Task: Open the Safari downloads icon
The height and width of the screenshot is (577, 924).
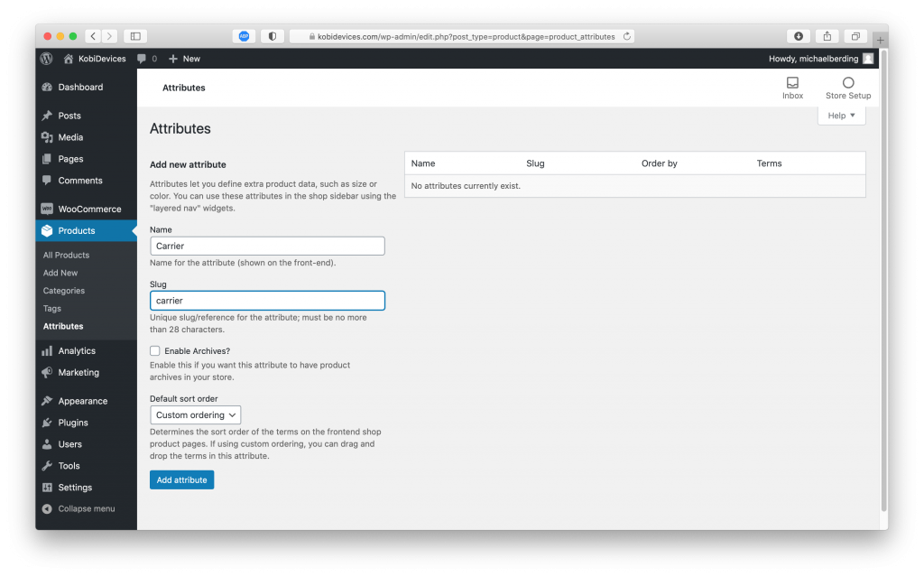Action: [x=799, y=37]
